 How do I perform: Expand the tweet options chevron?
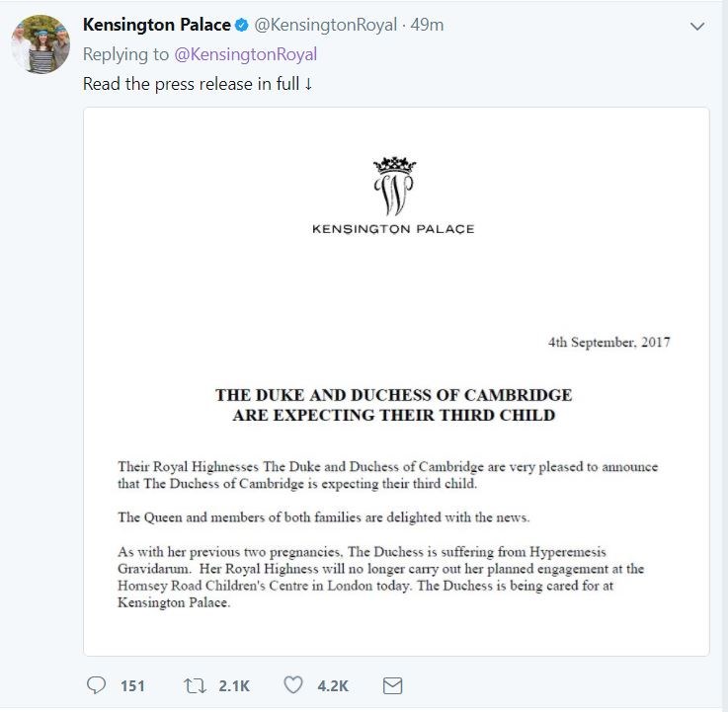tap(697, 26)
